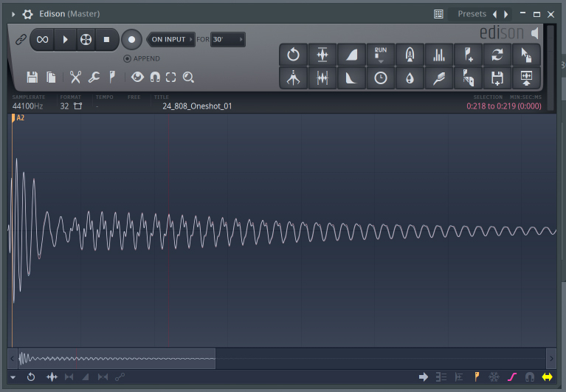This screenshot has height=392, width=566.
Task: Click the add marker flag button
Action: coord(468,55)
